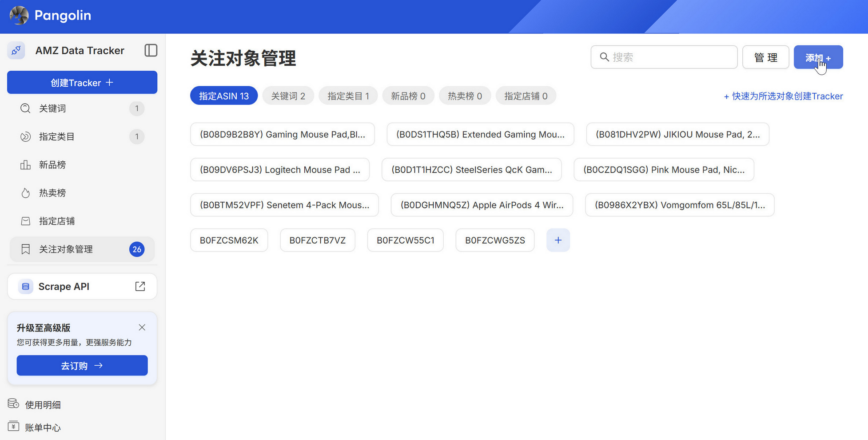868x440 pixels.
Task: Switch to the 指定类目 1 tab
Action: (x=348, y=96)
